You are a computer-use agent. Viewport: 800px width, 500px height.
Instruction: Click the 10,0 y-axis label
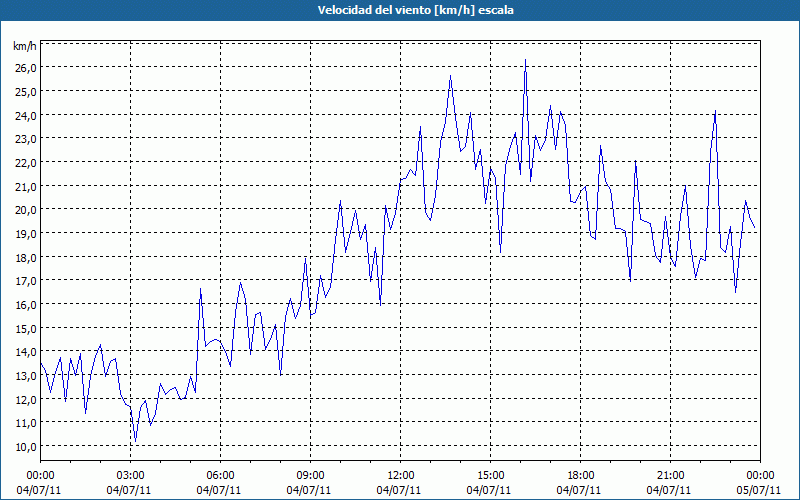[25, 446]
